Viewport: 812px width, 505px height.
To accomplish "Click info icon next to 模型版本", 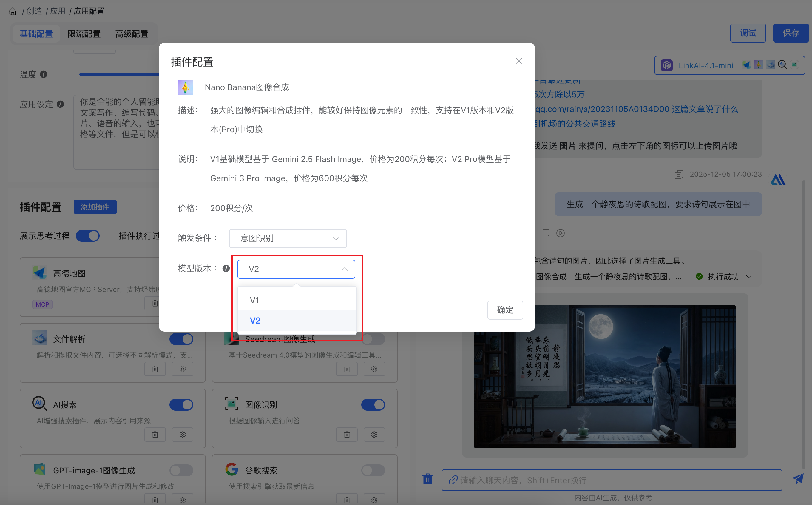I will point(226,269).
